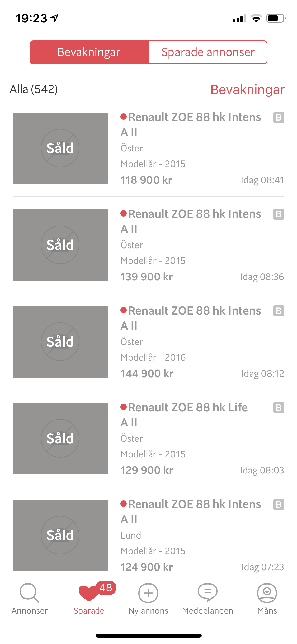Tap B badge on 139 900 kr listing
Screen dimensions: 297x644
pyautogui.click(x=279, y=214)
